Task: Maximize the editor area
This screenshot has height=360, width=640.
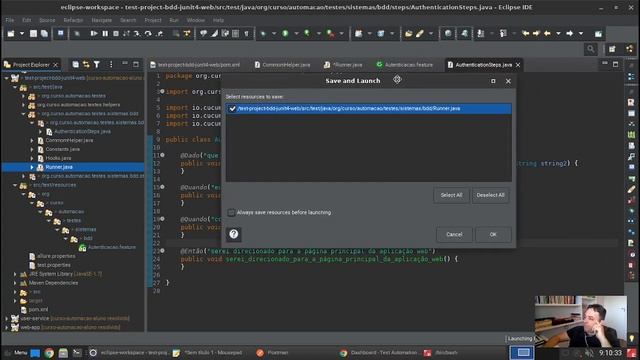Action: [616, 64]
